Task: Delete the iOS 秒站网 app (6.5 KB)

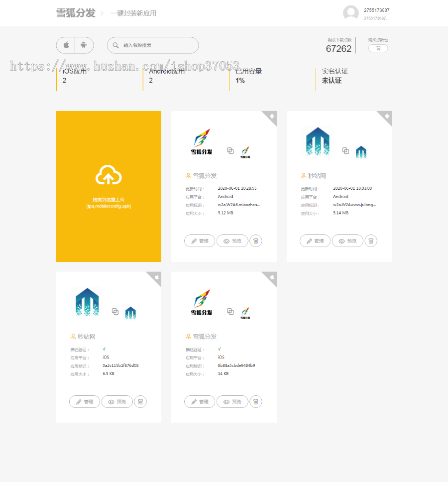Action: click(140, 402)
